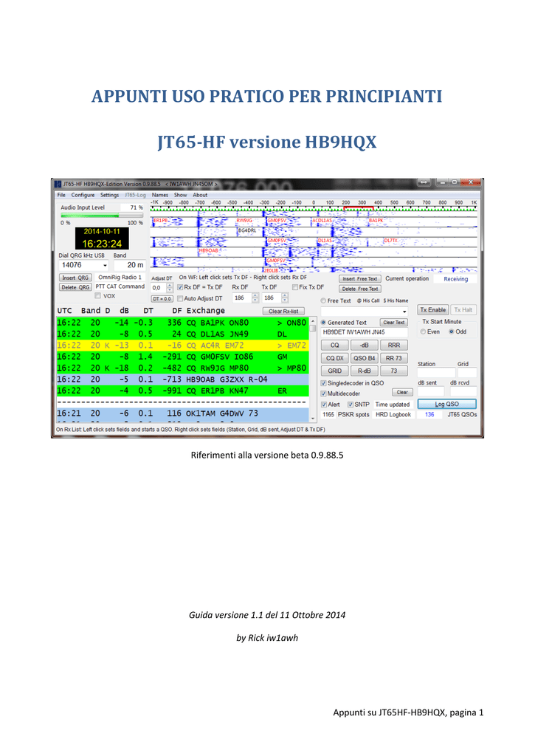Image resolution: width=535 pixels, height=756 pixels.
Task: Toggle the VOX checkbox
Action: point(98,296)
